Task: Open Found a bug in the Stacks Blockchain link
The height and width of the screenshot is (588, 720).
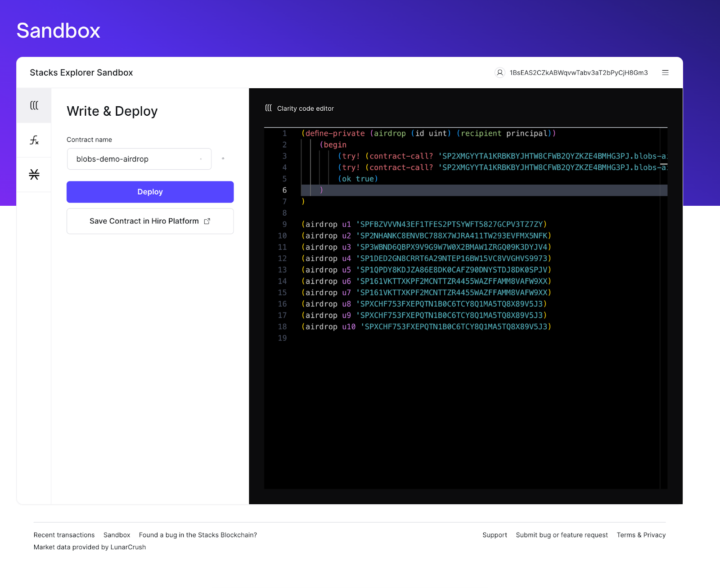Action: pos(198,535)
